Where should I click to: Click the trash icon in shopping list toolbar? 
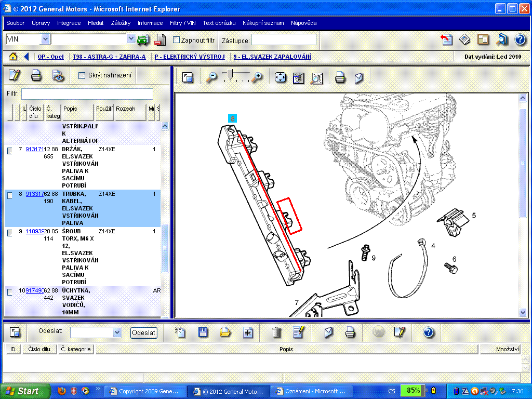[277, 332]
